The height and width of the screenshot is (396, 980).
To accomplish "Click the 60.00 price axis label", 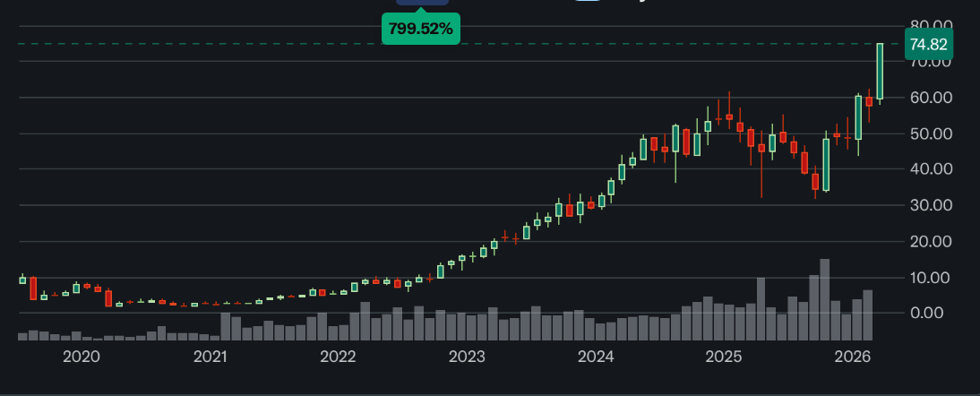I will (931, 98).
